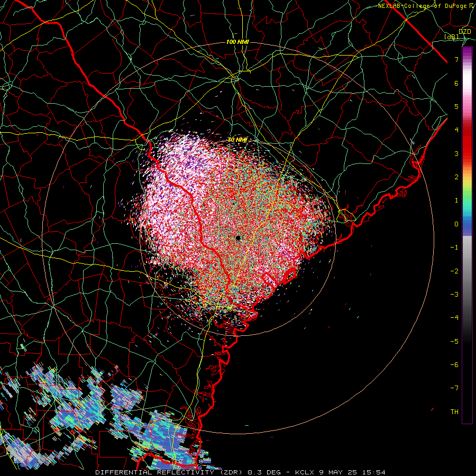Click the '[dB]' units label
The width and height of the screenshot is (476, 476).
[x=452, y=36]
